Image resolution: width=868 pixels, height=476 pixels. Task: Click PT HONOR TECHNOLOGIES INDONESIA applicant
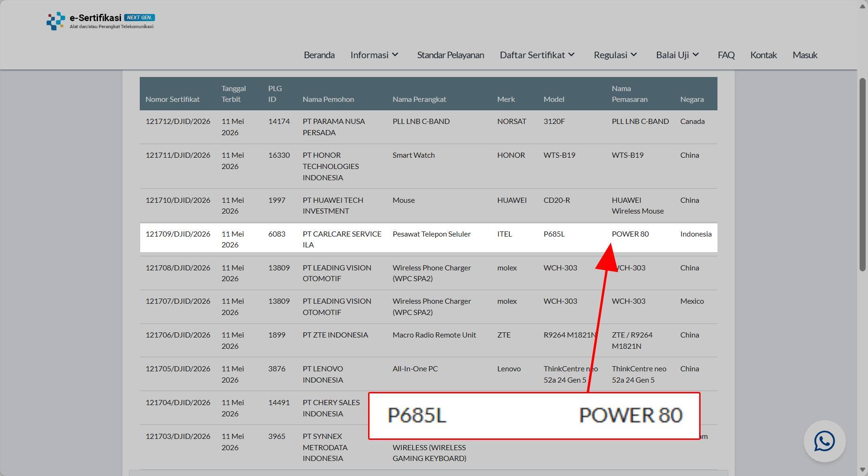(x=331, y=166)
